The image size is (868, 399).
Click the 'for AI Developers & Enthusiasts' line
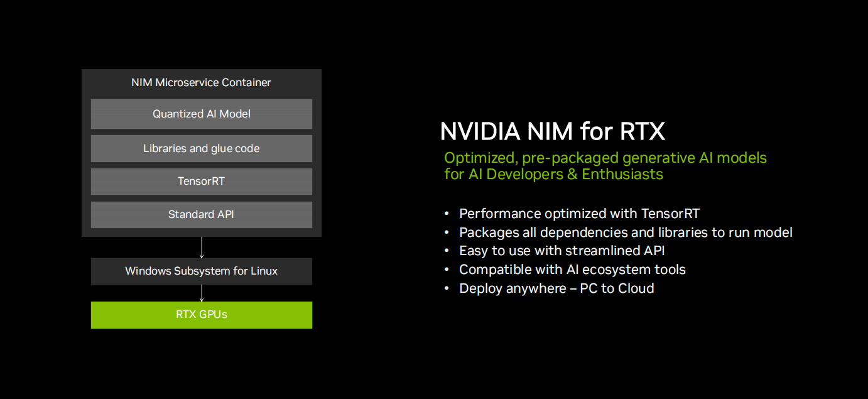click(553, 174)
